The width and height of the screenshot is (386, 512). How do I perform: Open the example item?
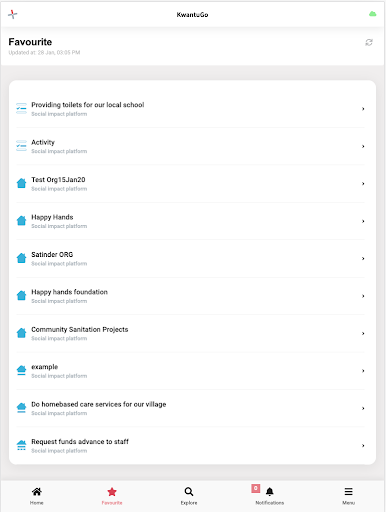coord(190,371)
